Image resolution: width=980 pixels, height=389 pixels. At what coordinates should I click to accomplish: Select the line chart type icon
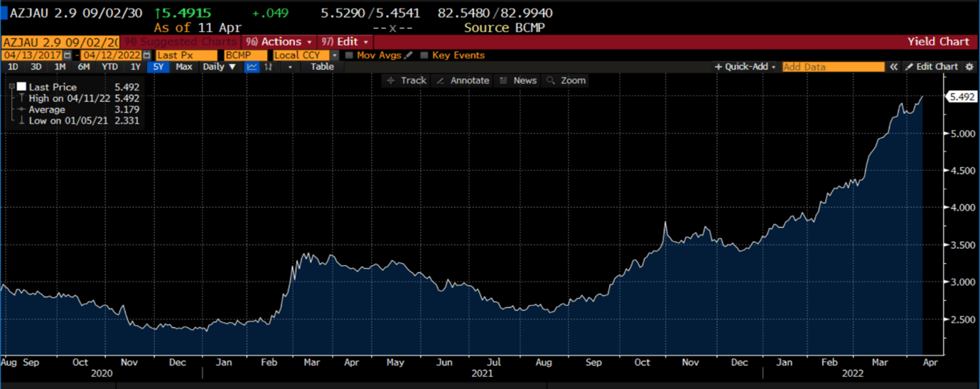pyautogui.click(x=252, y=67)
